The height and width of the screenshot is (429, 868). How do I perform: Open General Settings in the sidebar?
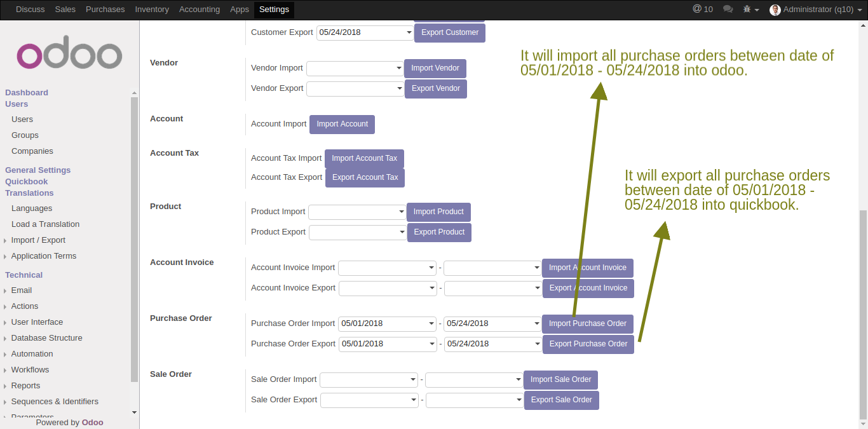pos(38,170)
